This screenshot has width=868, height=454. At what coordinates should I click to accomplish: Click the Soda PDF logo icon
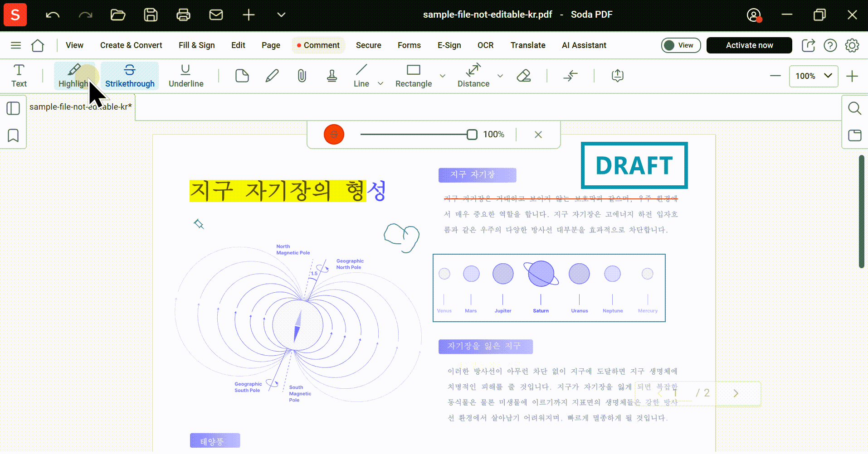point(15,14)
